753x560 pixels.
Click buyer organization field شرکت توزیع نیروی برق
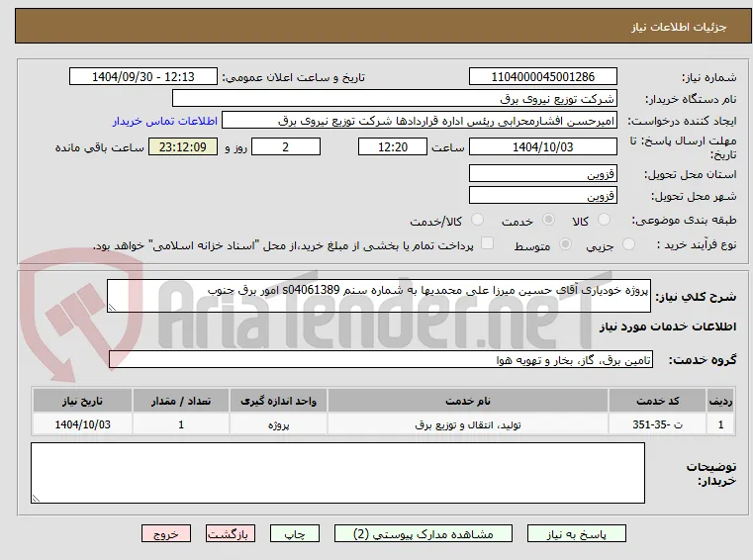point(394,99)
